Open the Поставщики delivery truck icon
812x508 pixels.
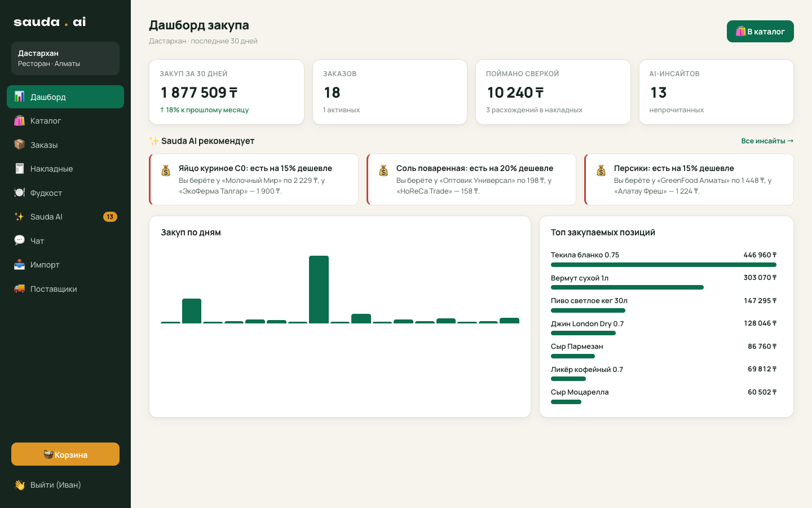click(19, 288)
